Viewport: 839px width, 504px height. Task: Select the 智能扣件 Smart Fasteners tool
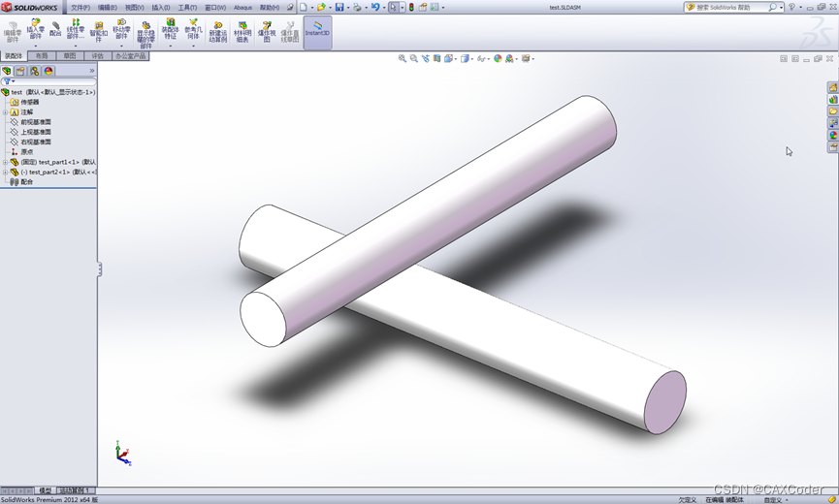(98, 29)
